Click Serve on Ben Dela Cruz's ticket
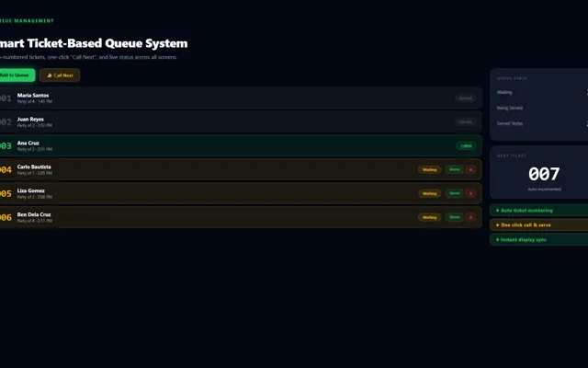The height and width of the screenshot is (368, 588). click(455, 217)
